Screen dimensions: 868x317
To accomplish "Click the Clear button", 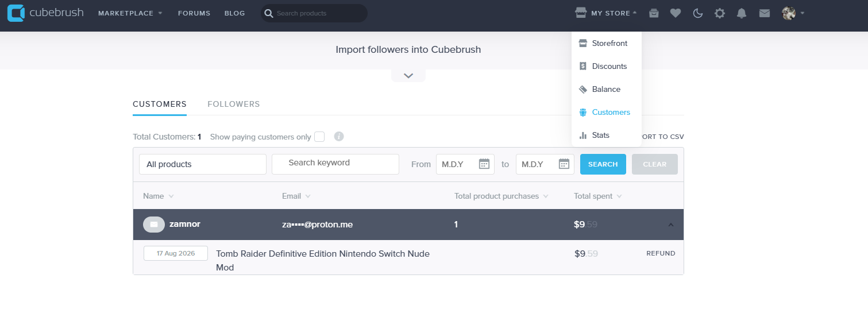I will 655,164.
